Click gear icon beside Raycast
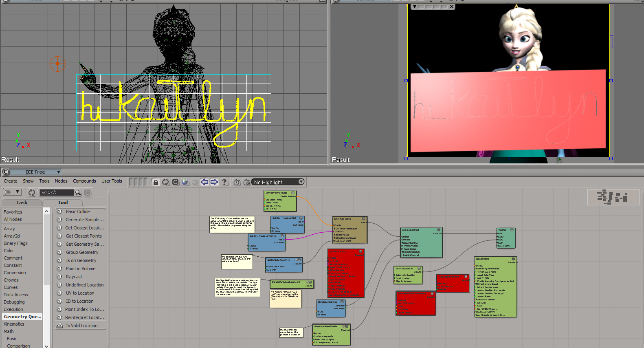Viewport: 644px width, 348px height. (x=59, y=277)
